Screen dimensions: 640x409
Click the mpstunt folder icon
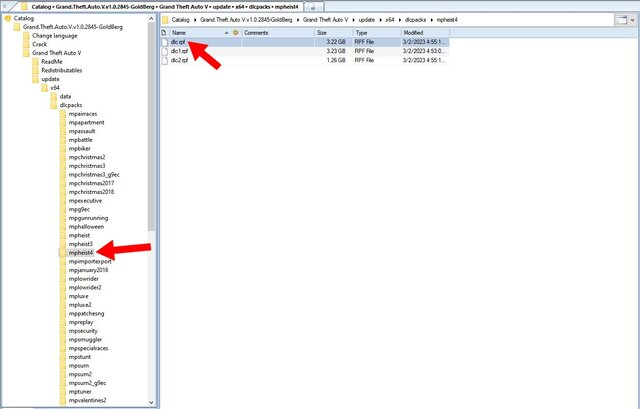tap(63, 357)
